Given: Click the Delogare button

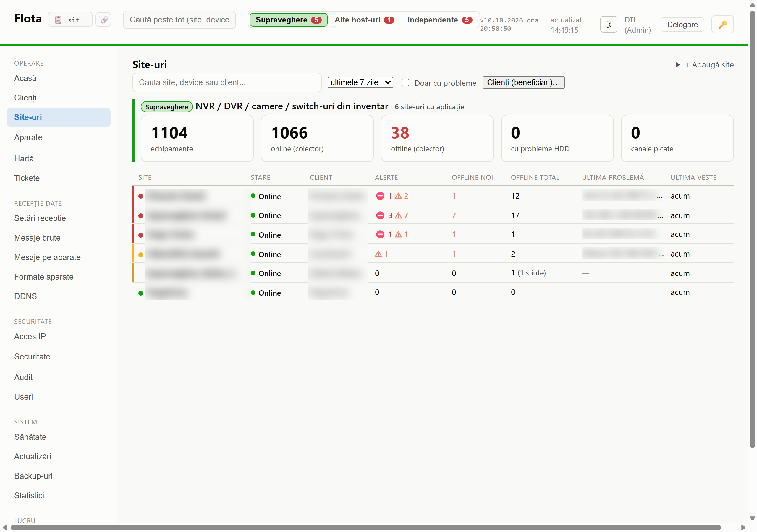Looking at the screenshot, I should tap(682, 25).
